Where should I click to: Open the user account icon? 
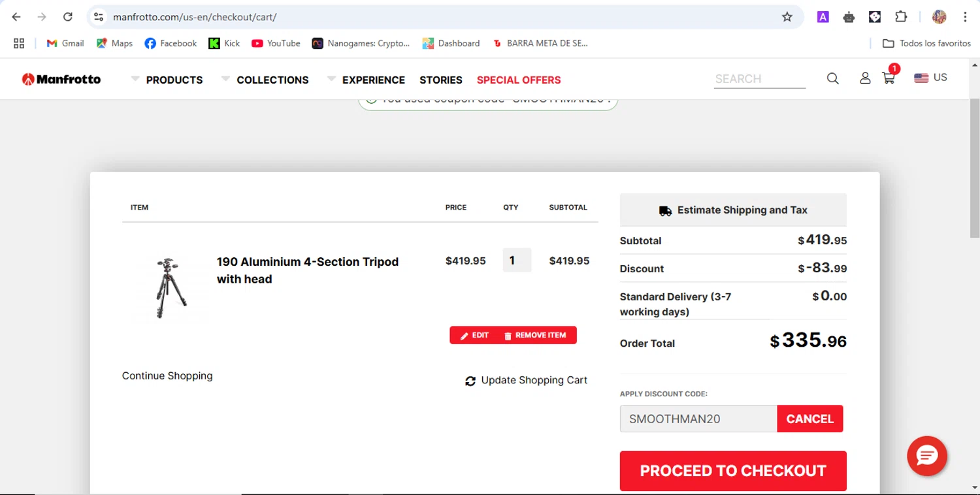(x=865, y=78)
